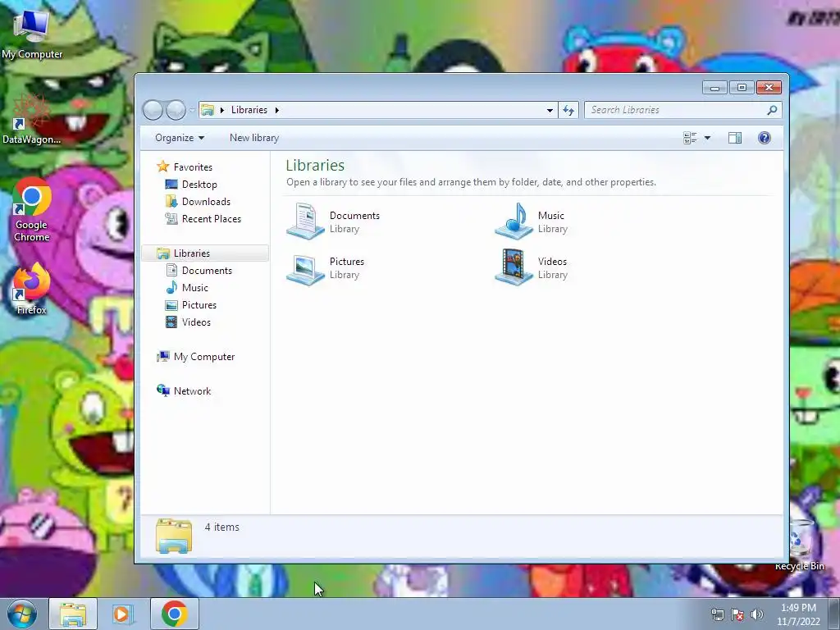The width and height of the screenshot is (840, 630).
Task: Click the Libraries folder icon in address bar
Action: [208, 110]
